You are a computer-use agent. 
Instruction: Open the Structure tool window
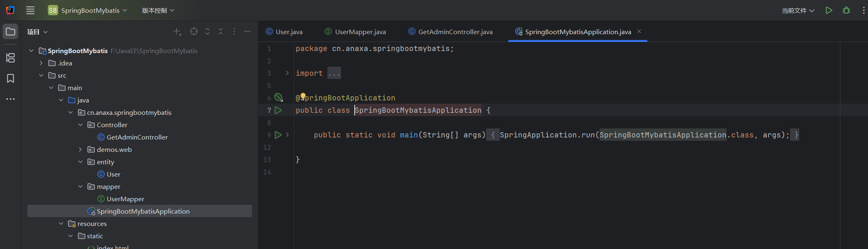tap(10, 58)
